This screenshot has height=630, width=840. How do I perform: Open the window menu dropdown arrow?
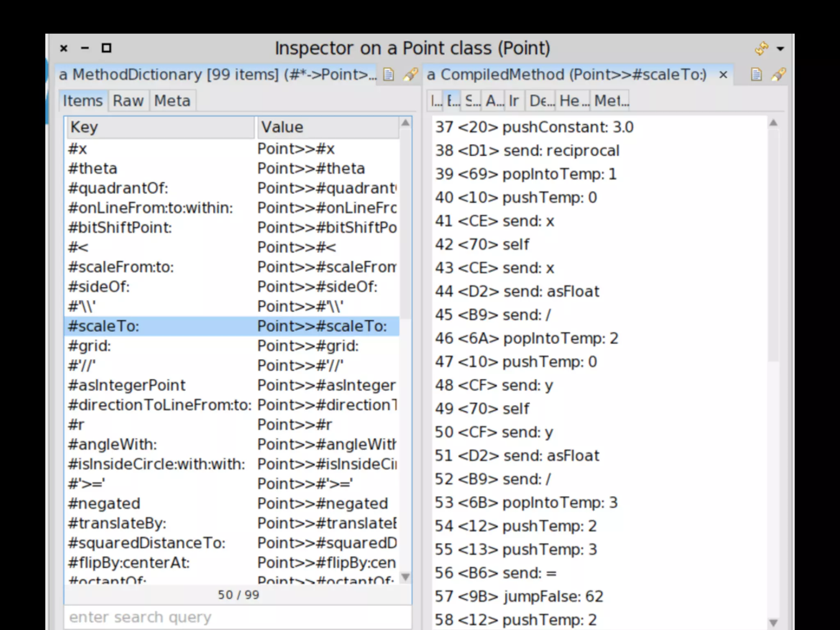pos(781,49)
